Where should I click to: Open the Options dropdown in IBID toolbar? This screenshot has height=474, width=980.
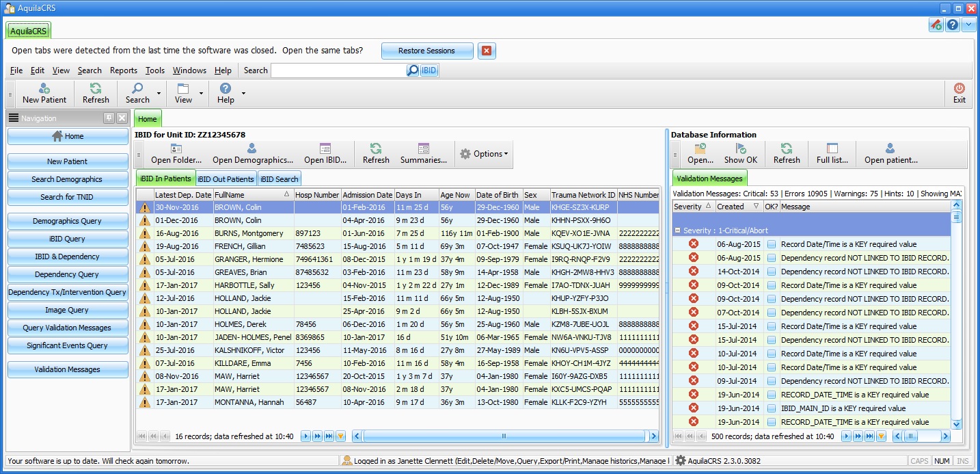[485, 154]
